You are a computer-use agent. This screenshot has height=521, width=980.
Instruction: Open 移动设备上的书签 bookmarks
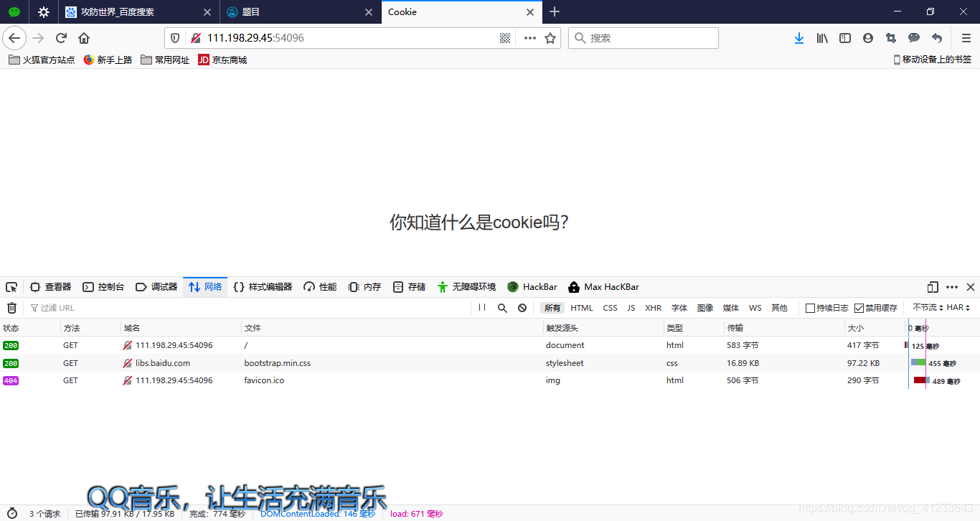coord(933,60)
